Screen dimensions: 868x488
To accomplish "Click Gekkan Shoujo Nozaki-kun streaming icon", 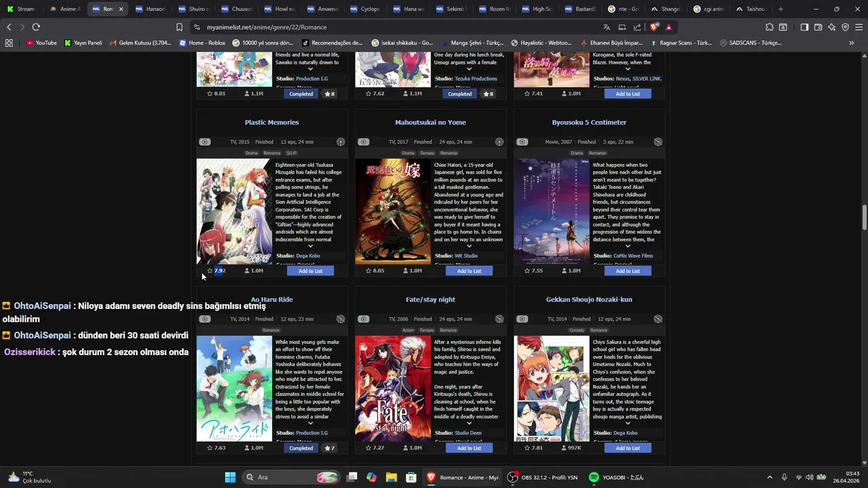I will tap(658, 319).
